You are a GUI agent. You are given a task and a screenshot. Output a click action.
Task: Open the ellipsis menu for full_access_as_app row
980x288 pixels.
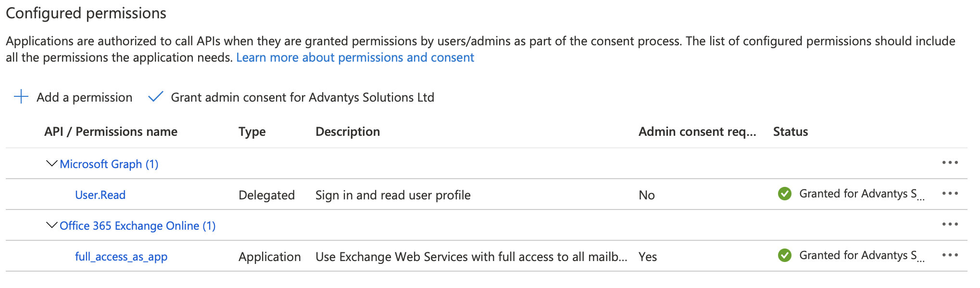tap(950, 255)
